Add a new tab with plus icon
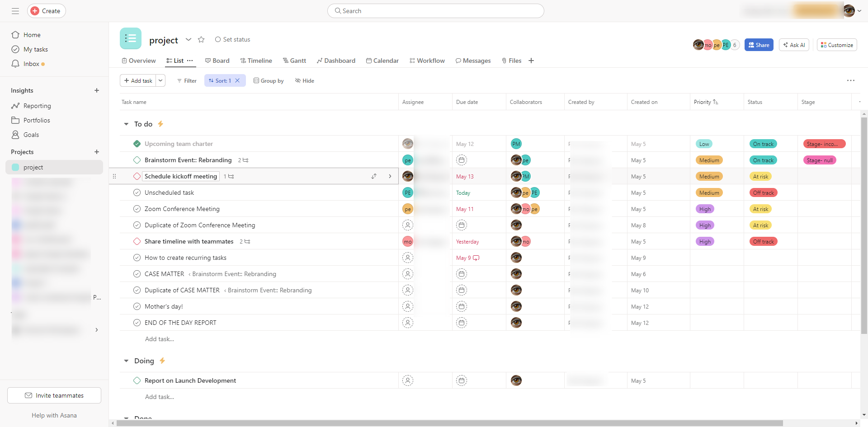 [x=531, y=61]
